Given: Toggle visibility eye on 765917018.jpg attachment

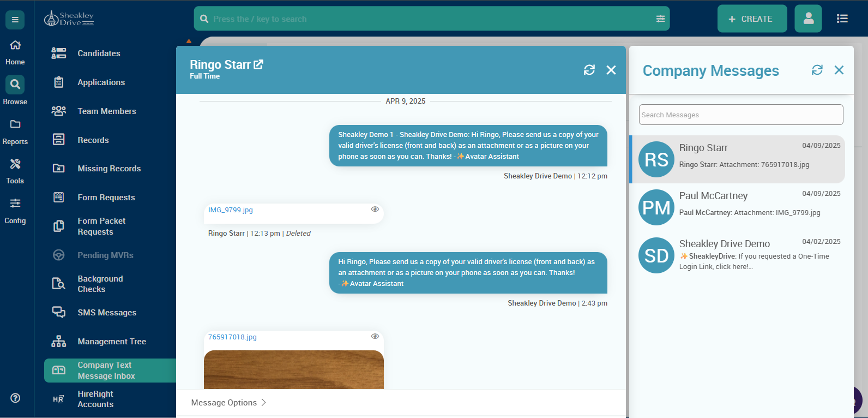Looking at the screenshot, I should [x=375, y=337].
